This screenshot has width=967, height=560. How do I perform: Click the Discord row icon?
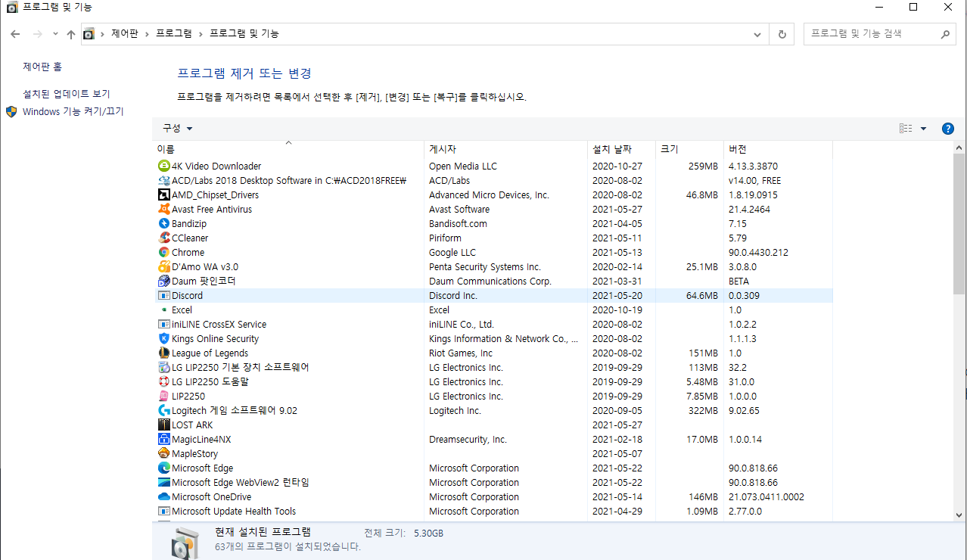[164, 295]
